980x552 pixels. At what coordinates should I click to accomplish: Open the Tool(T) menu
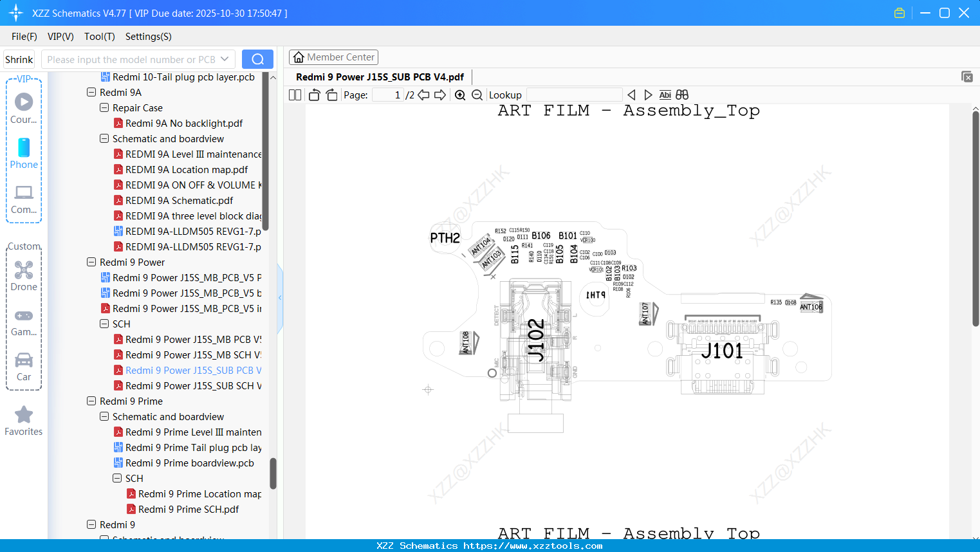pyautogui.click(x=99, y=37)
